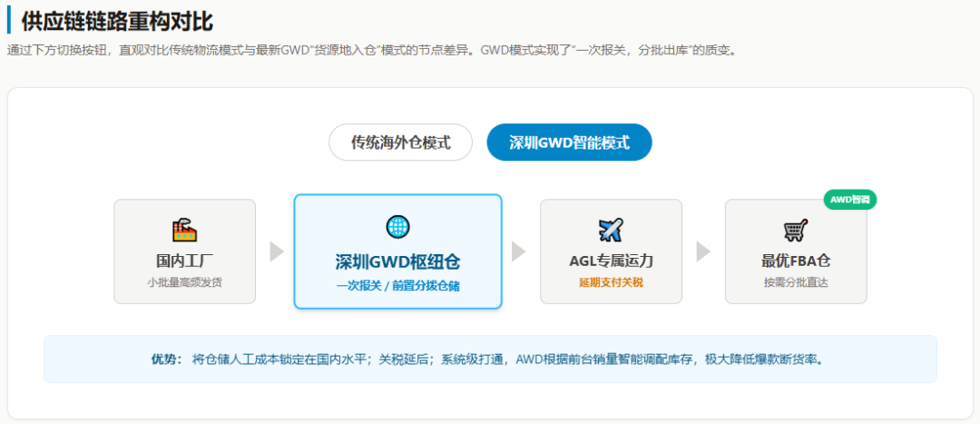Click the shopping cart icon above 最优FBA仓

pos(796,230)
